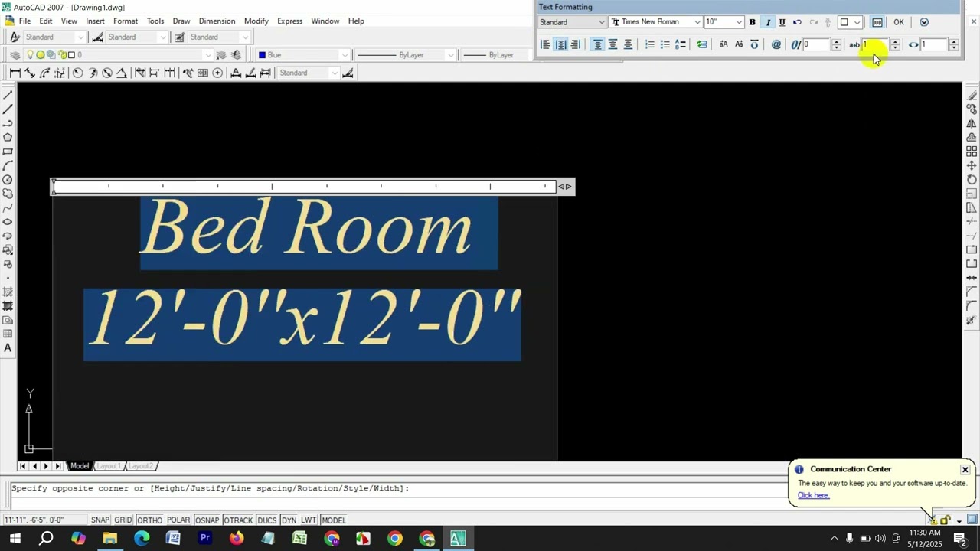Viewport: 980px width, 551px height.
Task: Undo last text edit in Text Formatting
Action: tap(797, 22)
